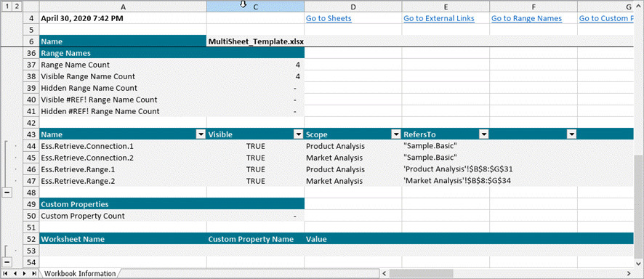Follow the Go to External Links link
The width and height of the screenshot is (644, 279).
[439, 18]
